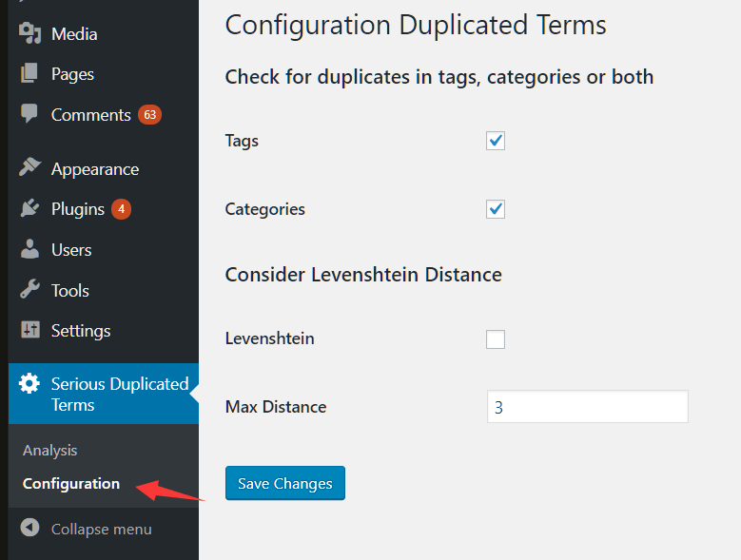Click the Users person icon
Screen dimensions: 741x560
29,249
